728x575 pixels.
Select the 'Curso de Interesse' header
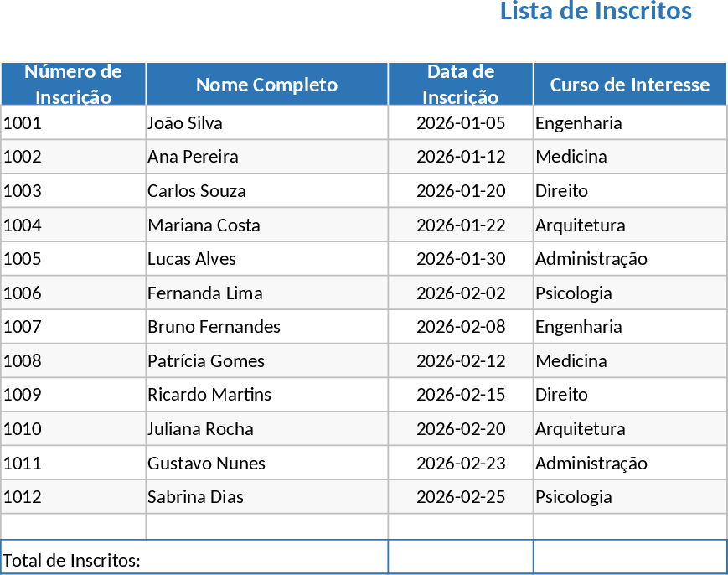(x=629, y=85)
